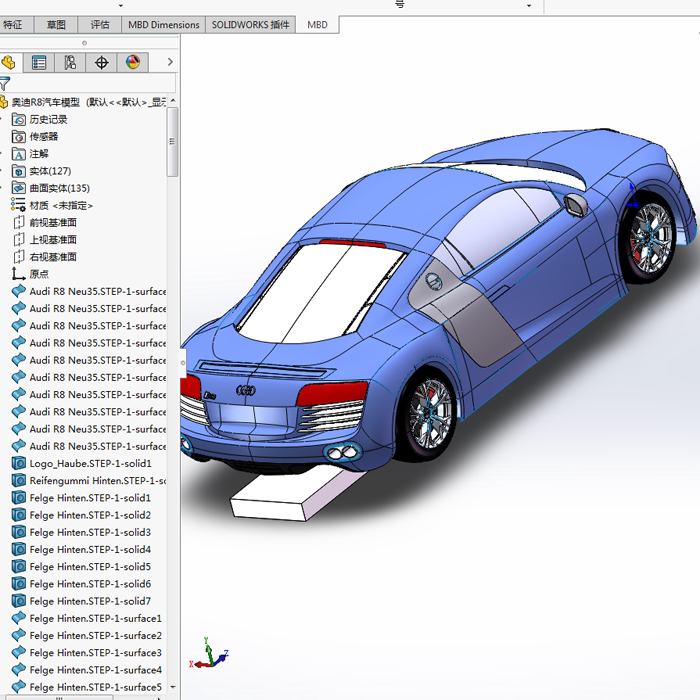Click the 曲面实体(135) surface bodies folder icon

(x=19, y=188)
